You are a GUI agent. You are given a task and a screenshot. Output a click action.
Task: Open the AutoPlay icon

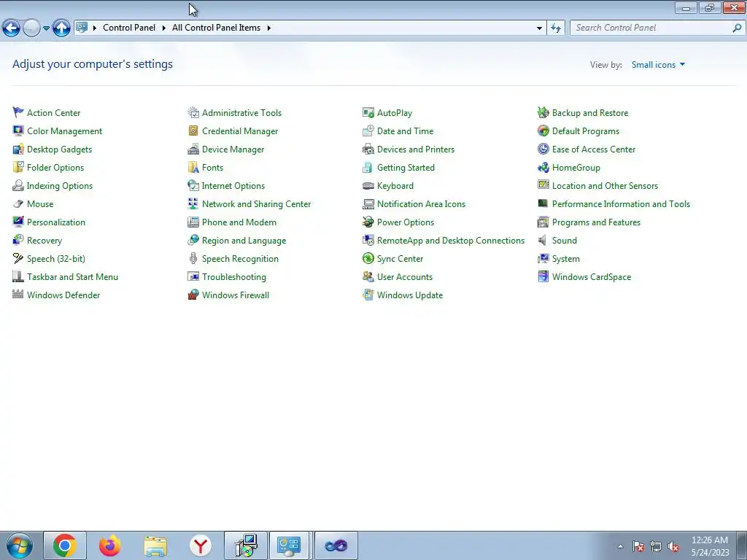click(368, 113)
